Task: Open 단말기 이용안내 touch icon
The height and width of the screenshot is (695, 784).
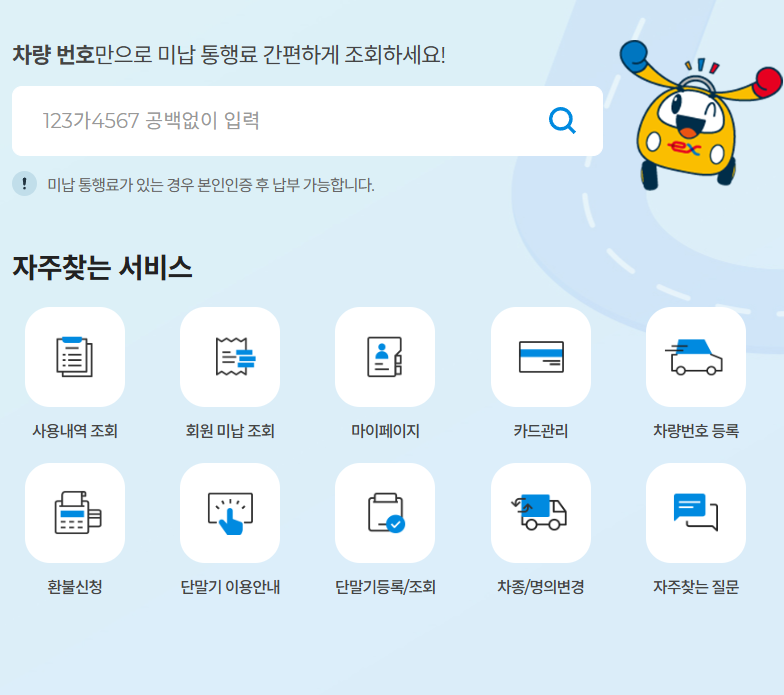Action: (230, 513)
